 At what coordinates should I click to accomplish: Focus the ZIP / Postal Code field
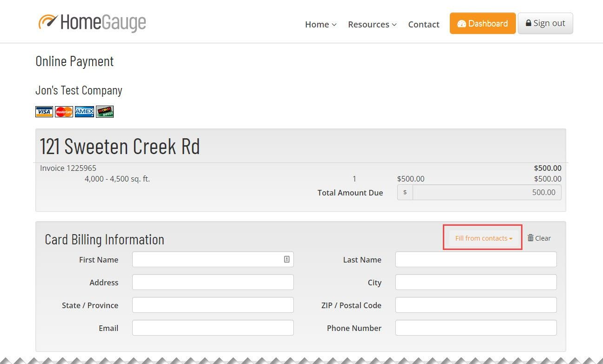pyautogui.click(x=475, y=305)
